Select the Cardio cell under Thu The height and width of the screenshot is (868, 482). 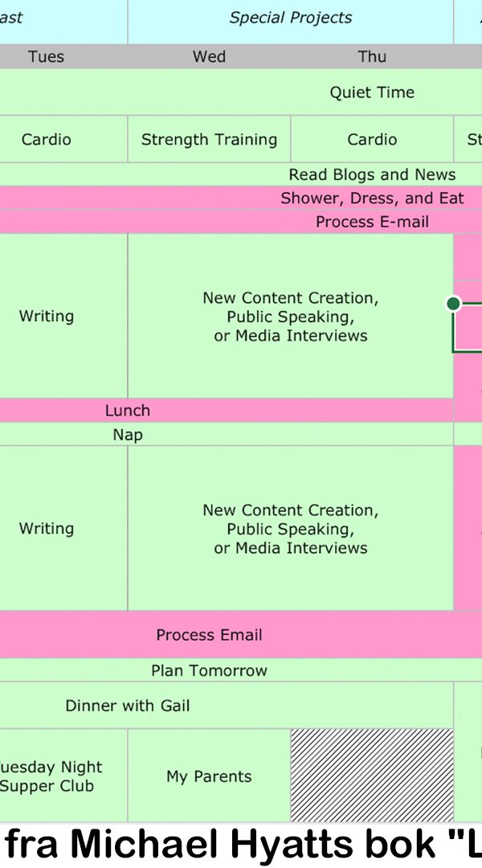tap(372, 139)
